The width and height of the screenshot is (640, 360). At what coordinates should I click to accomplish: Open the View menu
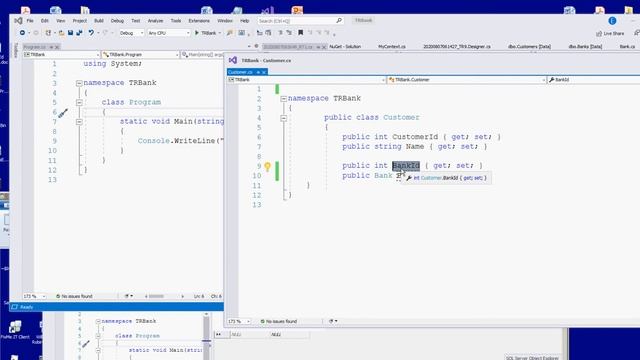pos(60,21)
